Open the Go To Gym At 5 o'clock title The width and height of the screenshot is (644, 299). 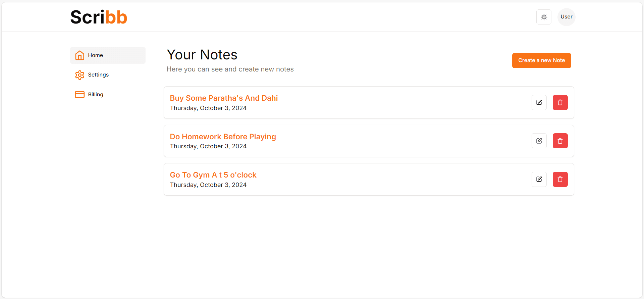213,175
